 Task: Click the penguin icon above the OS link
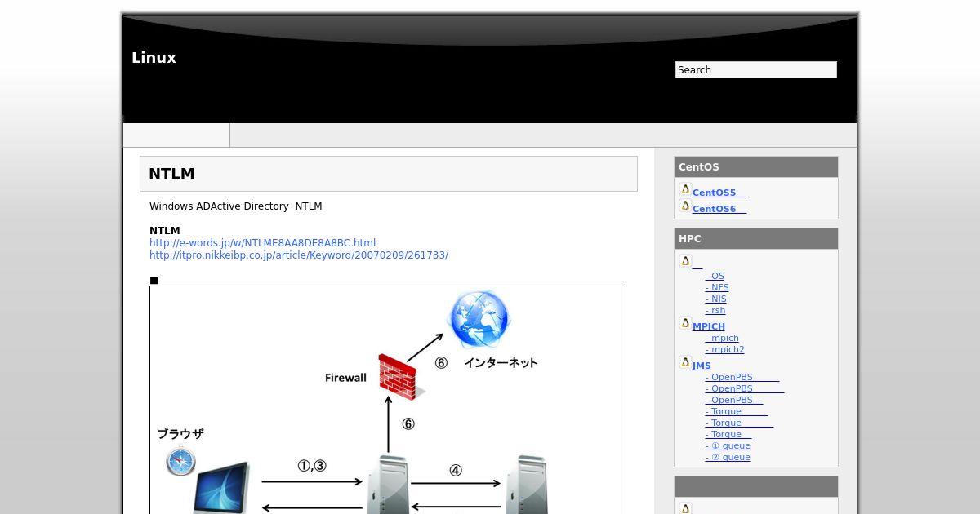(685, 261)
